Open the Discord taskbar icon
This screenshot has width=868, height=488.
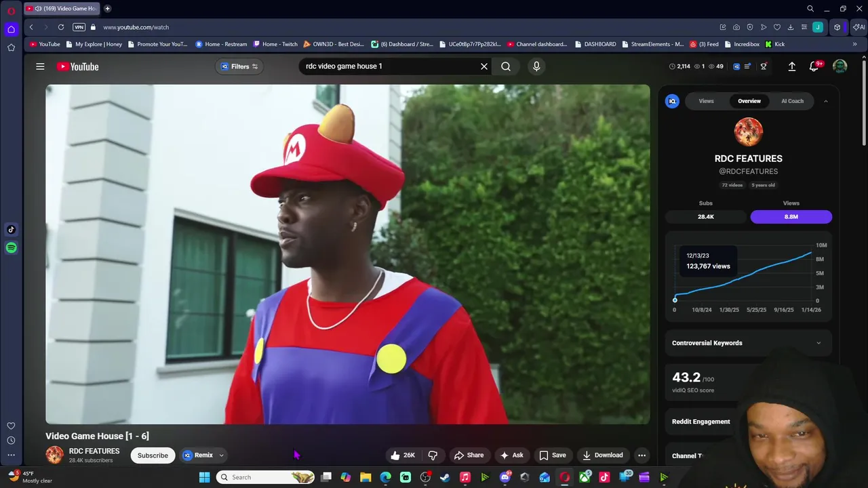pos(505,477)
